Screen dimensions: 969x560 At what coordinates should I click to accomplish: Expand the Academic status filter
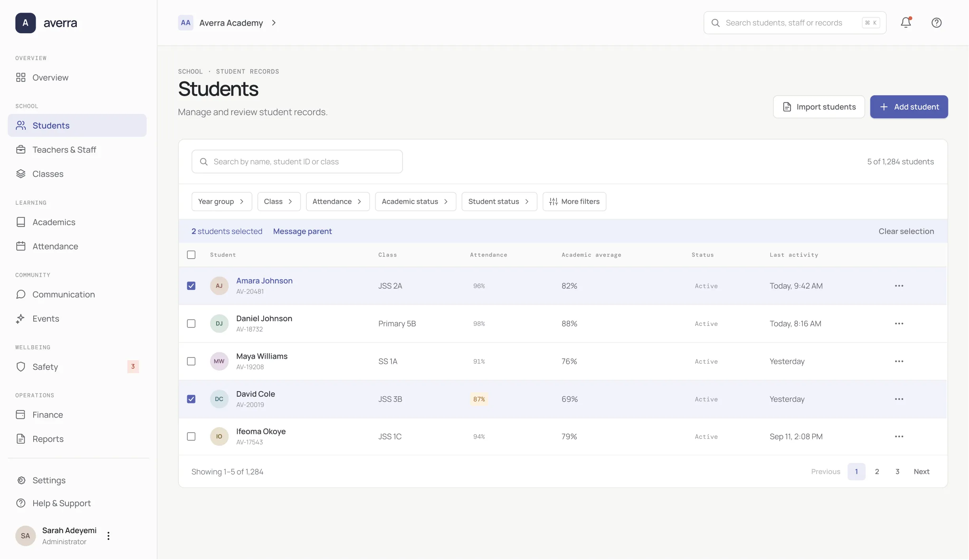click(x=416, y=201)
